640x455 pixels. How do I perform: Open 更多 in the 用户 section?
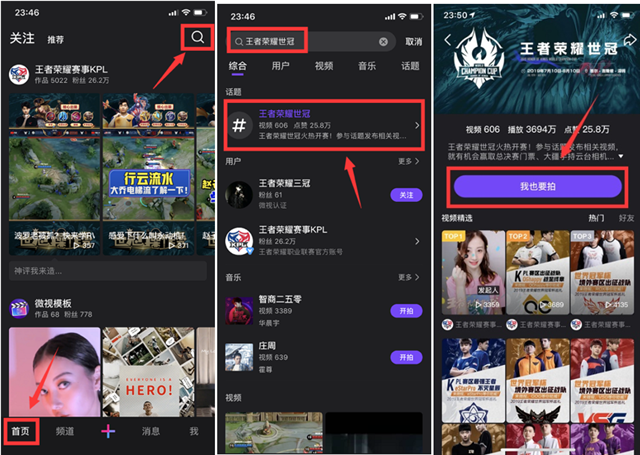409,161
